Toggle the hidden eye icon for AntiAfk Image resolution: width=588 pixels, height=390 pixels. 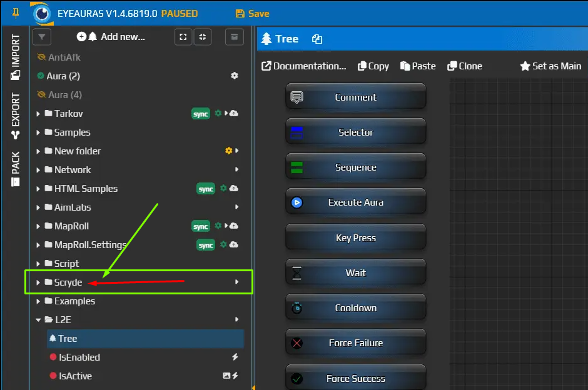click(42, 57)
